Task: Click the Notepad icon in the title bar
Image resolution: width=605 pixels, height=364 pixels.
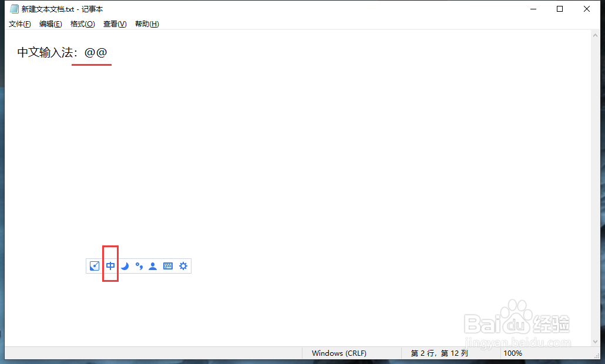Action: click(x=14, y=9)
